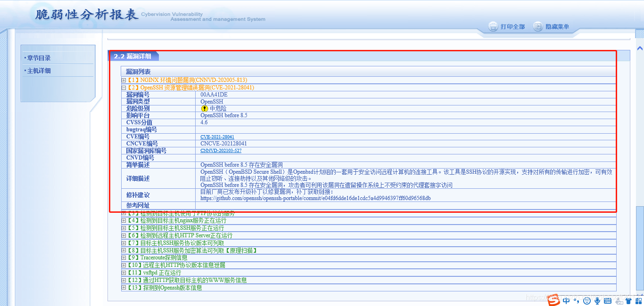Click the row title NGINX 环境问题漏洞(CNNVD-202005-813)
The height and width of the screenshot is (306, 644).
pos(193,80)
